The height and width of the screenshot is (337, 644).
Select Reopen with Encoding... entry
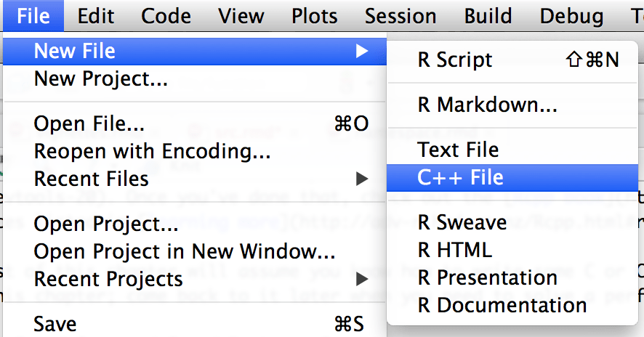point(195,151)
